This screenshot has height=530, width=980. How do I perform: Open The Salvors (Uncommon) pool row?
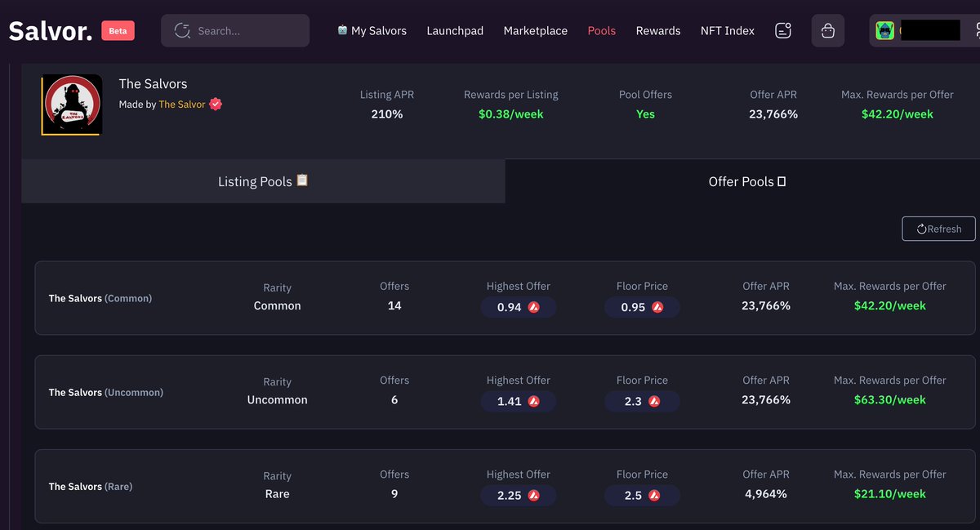coord(505,392)
